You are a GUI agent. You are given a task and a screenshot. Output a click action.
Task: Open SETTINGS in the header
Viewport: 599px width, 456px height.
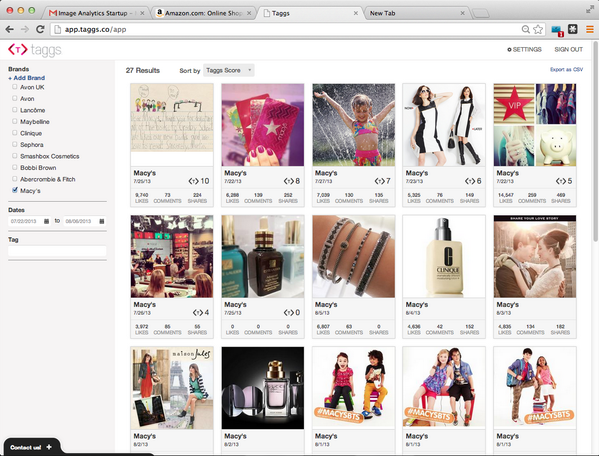pos(524,49)
